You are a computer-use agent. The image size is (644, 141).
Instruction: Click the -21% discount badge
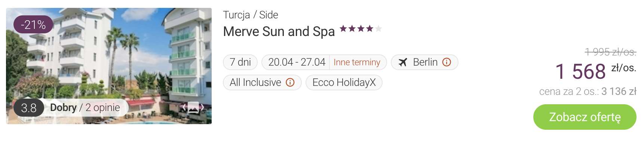pos(33,25)
